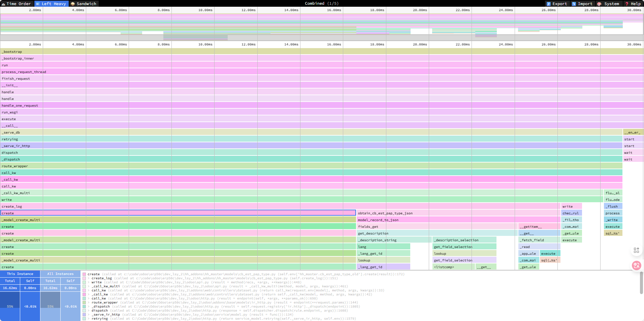Click the clock icon on Time Order tab
This screenshot has width=644, height=321.
pos(4,4)
